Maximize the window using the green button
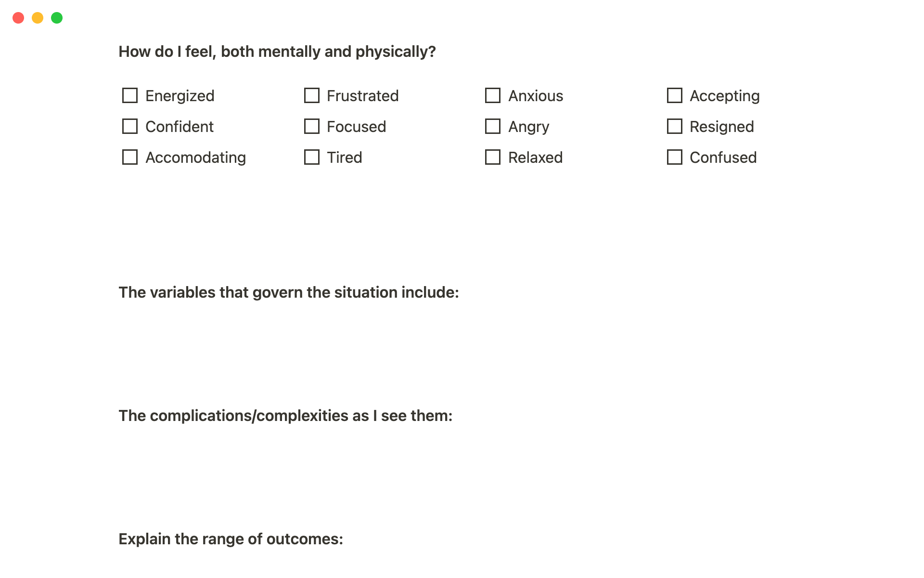 tap(57, 18)
